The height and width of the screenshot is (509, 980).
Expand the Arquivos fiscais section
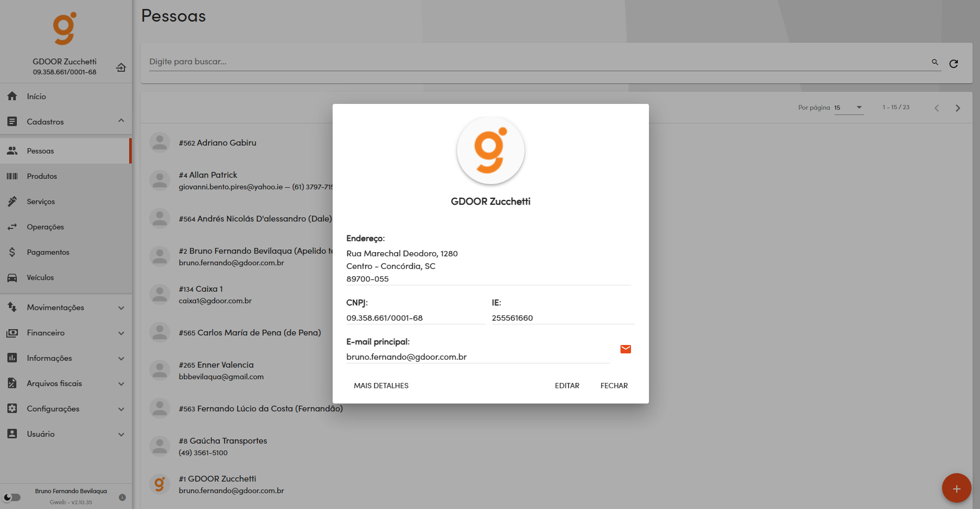click(66, 383)
